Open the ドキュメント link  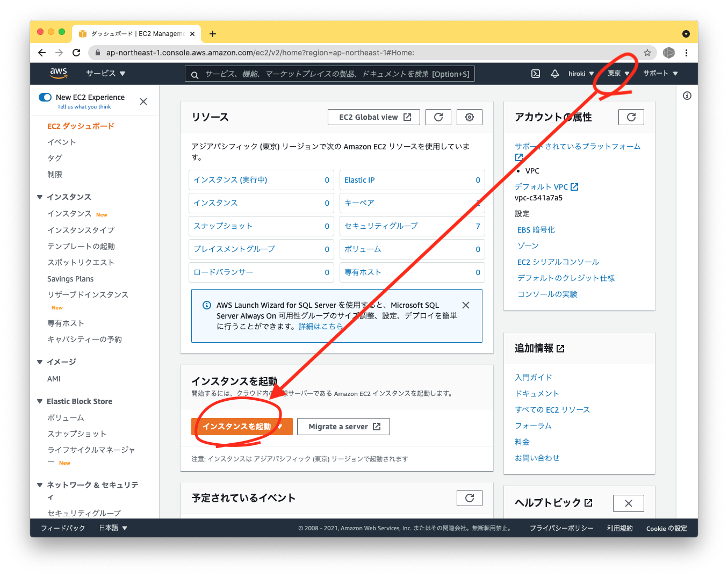pos(537,394)
